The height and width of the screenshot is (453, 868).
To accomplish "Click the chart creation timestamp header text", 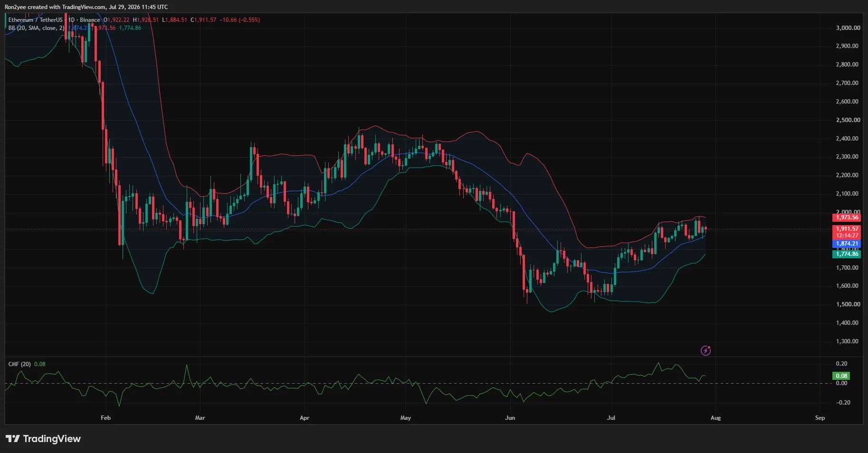I will point(86,7).
